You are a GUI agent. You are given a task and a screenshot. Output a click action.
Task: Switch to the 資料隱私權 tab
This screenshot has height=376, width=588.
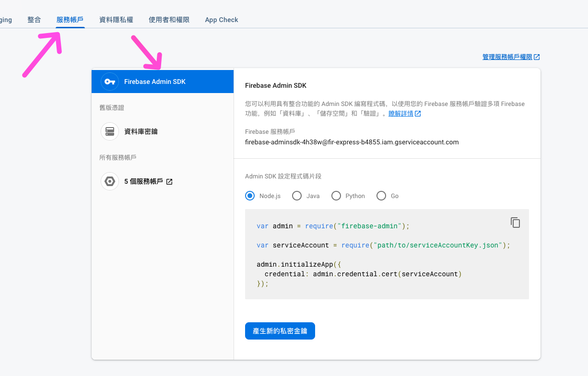coord(116,20)
